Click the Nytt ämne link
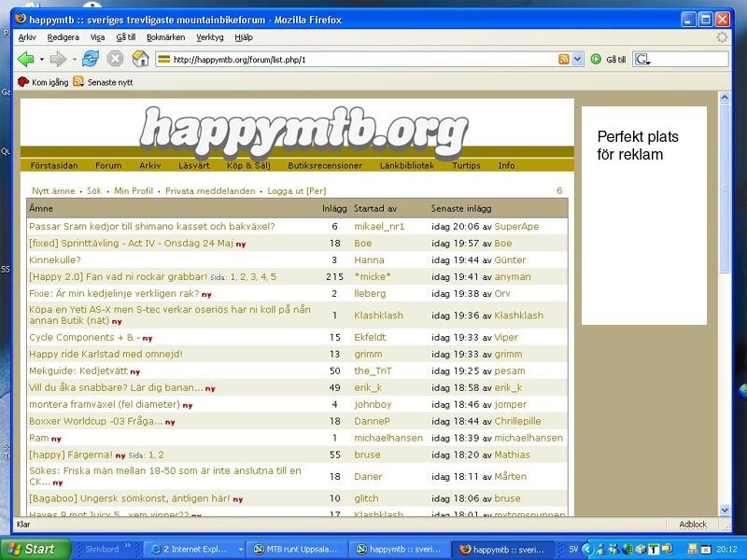The image size is (747, 560). click(x=53, y=191)
